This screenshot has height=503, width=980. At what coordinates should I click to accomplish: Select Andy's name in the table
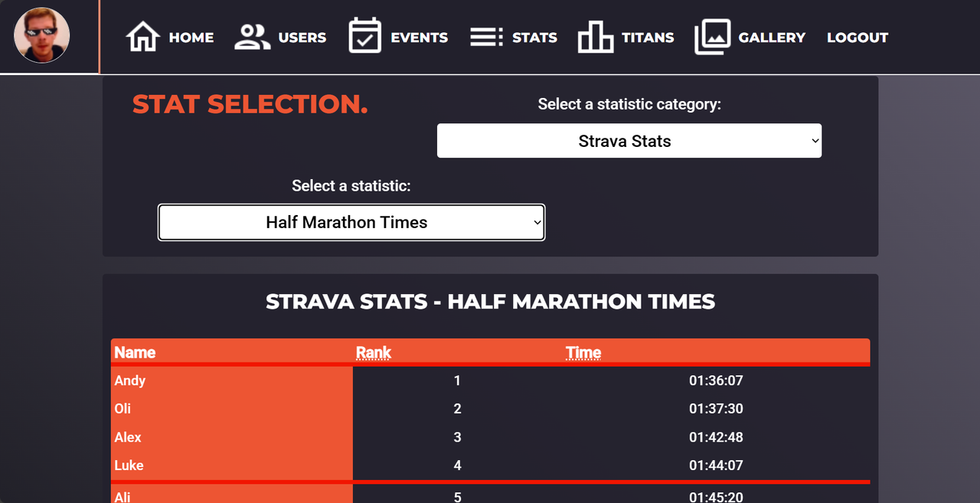click(130, 381)
